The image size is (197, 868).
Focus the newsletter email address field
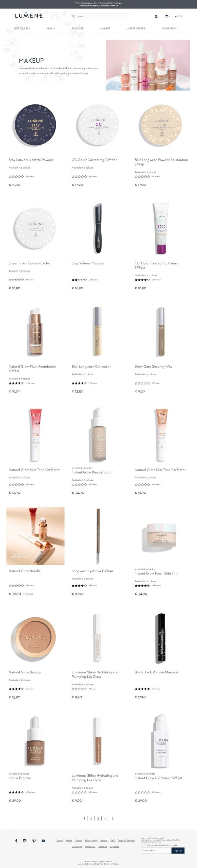pos(156,850)
